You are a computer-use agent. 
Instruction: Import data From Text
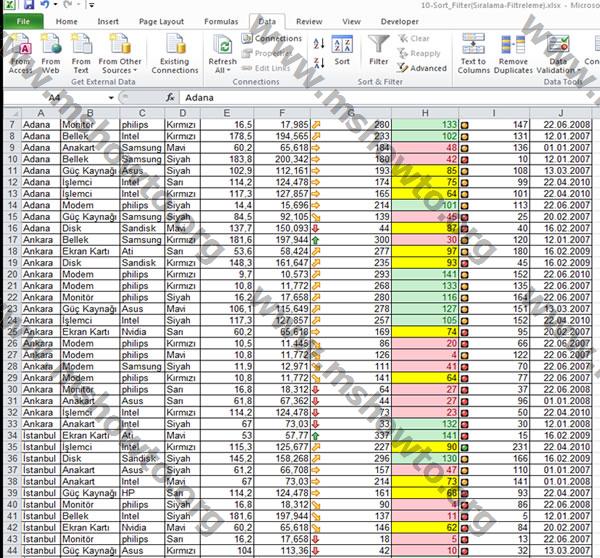click(81, 54)
